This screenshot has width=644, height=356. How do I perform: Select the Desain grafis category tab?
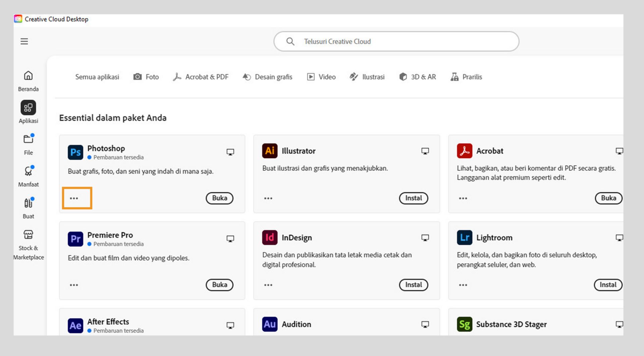267,77
